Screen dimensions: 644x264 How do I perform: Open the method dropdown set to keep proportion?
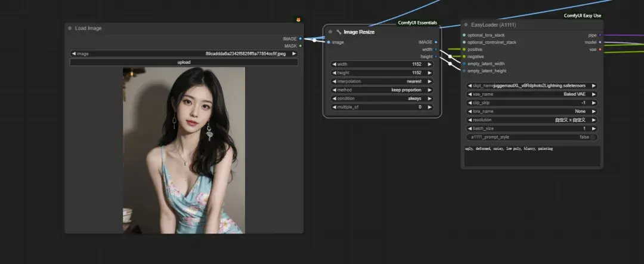382,90
